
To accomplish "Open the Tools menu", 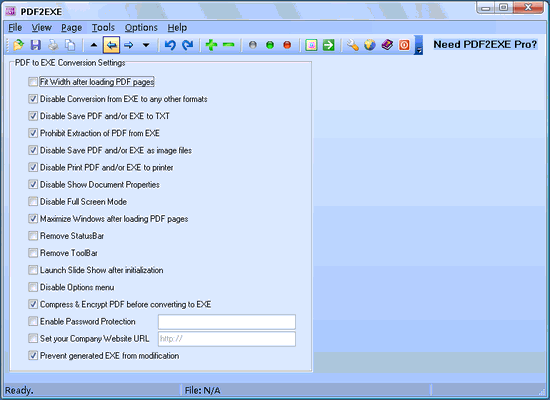I will click(x=103, y=27).
